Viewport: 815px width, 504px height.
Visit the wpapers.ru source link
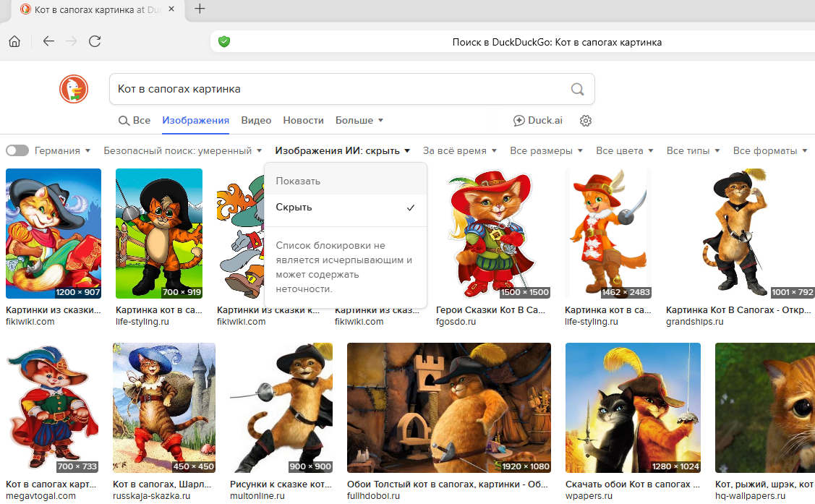[589, 496]
